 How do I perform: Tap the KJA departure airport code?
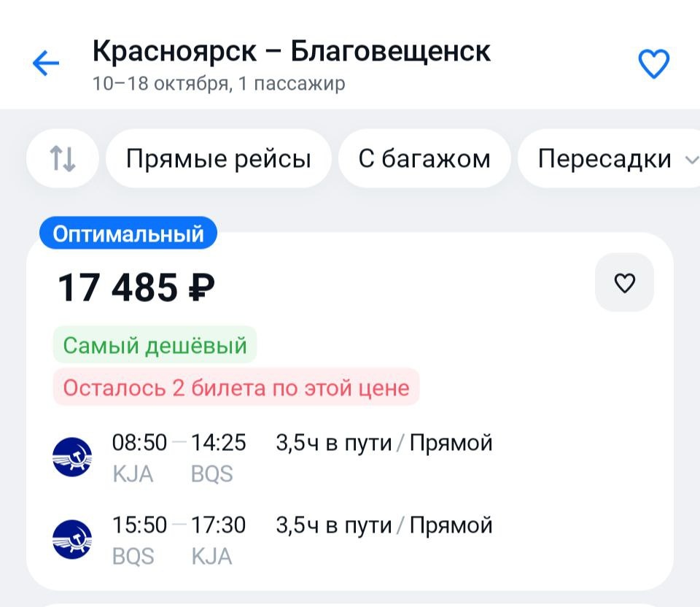coord(133,474)
